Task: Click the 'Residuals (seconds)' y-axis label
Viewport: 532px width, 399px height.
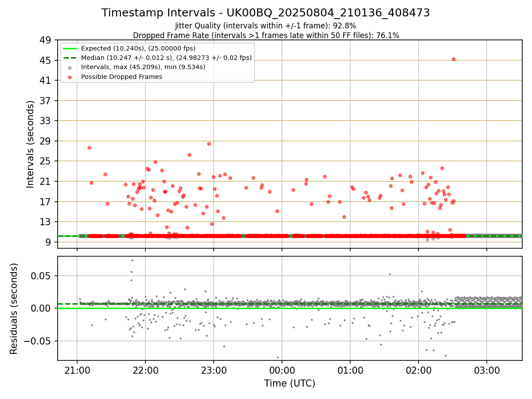Action: 14,309
